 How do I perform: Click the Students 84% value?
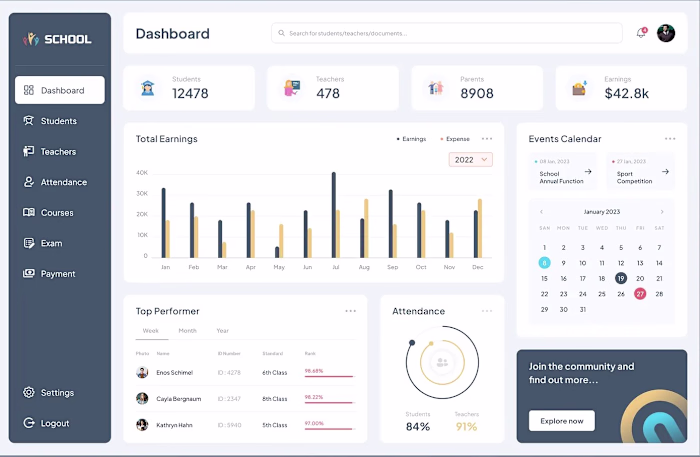pos(418,427)
